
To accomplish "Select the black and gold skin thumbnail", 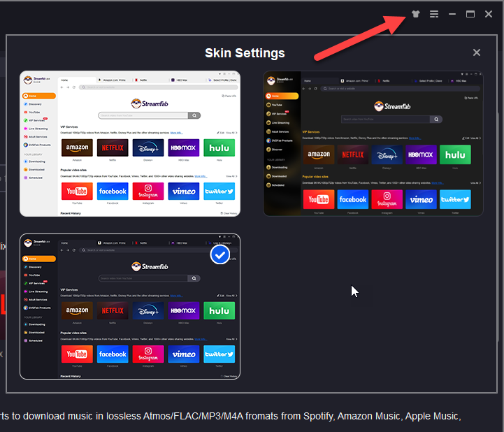I will pos(373,144).
